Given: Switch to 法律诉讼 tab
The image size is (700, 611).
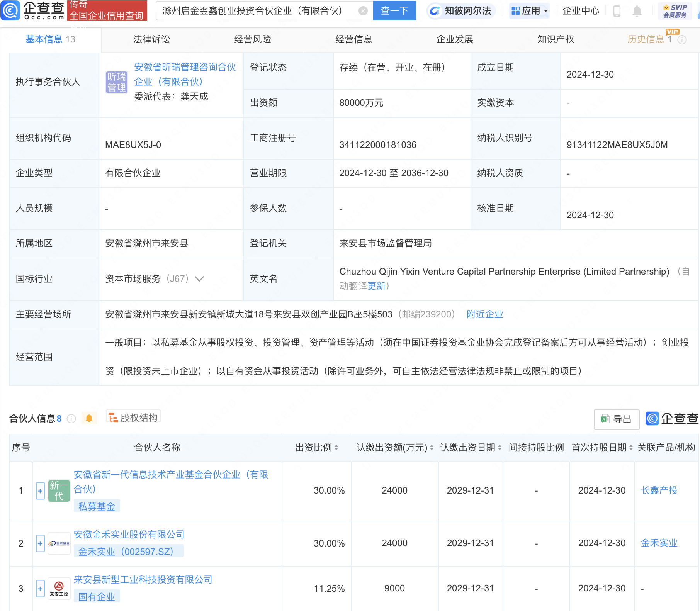Looking at the screenshot, I should click(x=151, y=39).
